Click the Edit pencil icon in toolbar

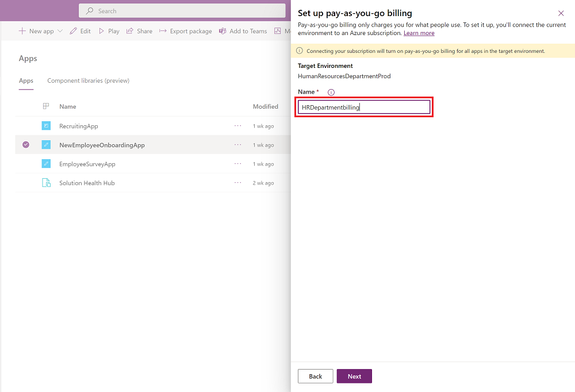click(73, 31)
